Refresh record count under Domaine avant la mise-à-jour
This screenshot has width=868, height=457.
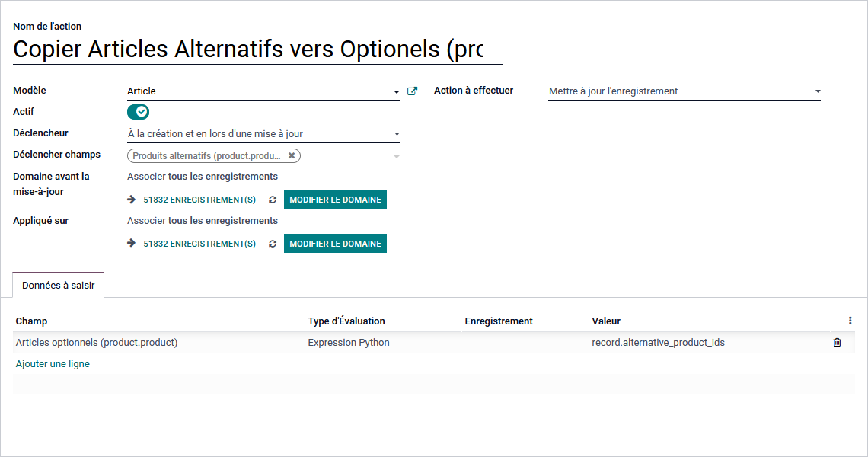coord(273,200)
